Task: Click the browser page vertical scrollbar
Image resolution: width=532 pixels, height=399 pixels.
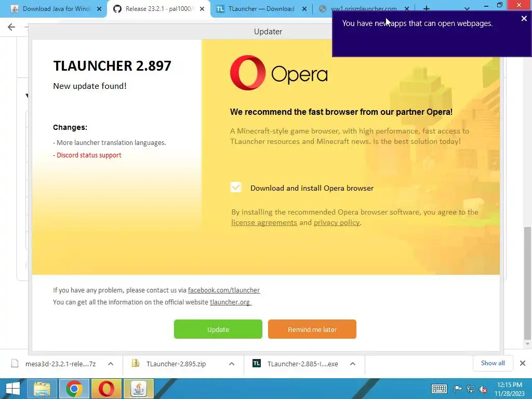Action: (x=527, y=283)
